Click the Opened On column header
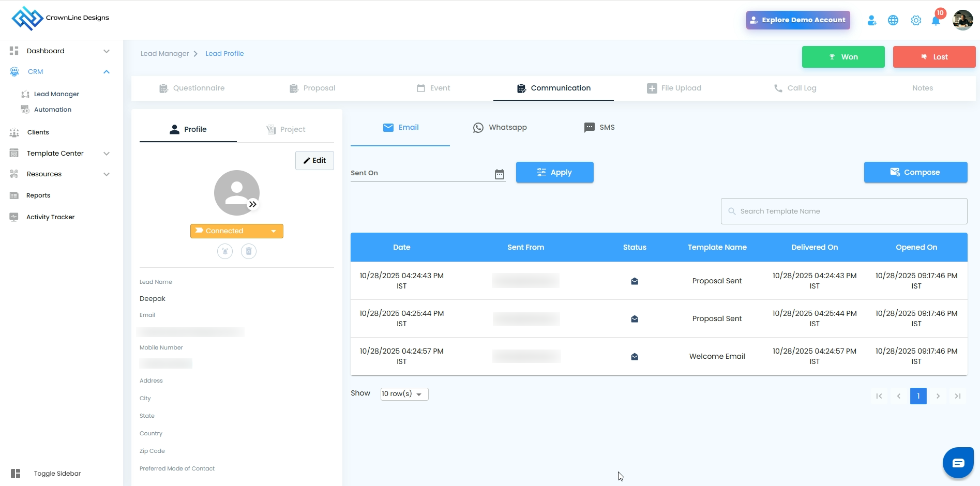The height and width of the screenshot is (486, 980). [916, 248]
